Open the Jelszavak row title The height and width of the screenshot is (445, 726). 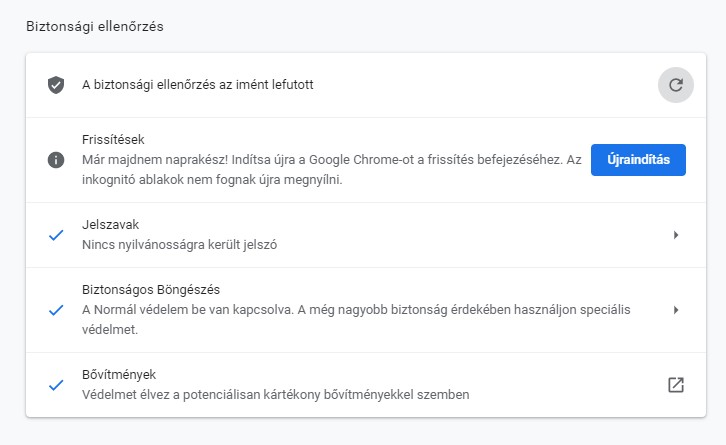(x=110, y=225)
